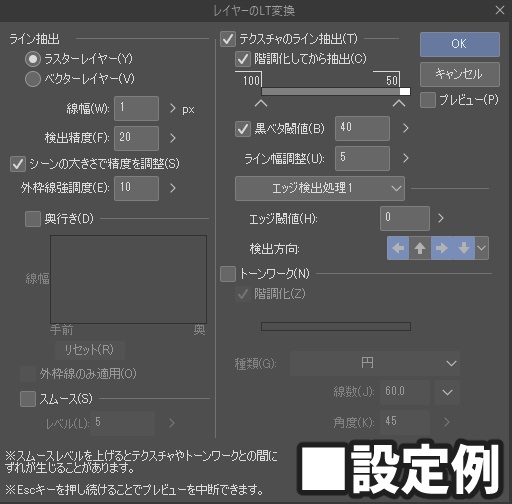Click the 100 posterization value label
This screenshot has width=512, height=504.
click(251, 80)
